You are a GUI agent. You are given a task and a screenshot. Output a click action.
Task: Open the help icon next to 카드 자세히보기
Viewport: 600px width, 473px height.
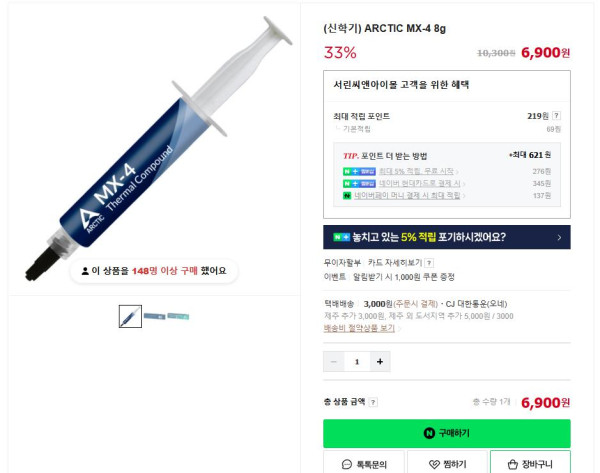(429, 263)
